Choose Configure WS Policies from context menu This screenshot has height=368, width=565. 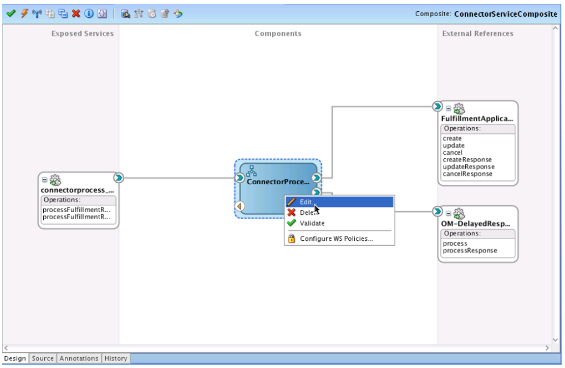pos(339,239)
